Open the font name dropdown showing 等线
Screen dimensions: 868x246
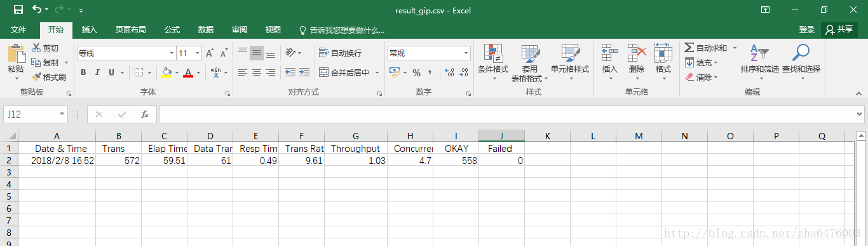pos(172,53)
